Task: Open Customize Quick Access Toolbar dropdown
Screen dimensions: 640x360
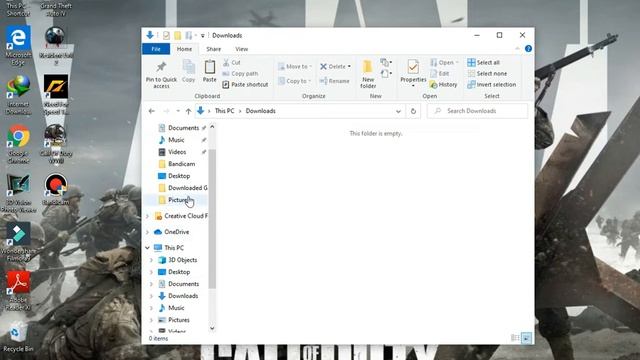Action: tap(202, 36)
